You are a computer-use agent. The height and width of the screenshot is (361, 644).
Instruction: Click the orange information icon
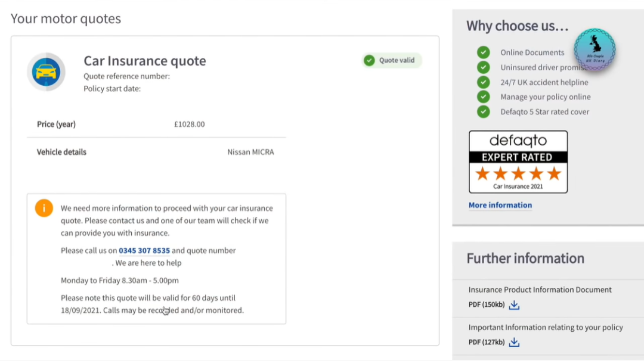[44, 208]
